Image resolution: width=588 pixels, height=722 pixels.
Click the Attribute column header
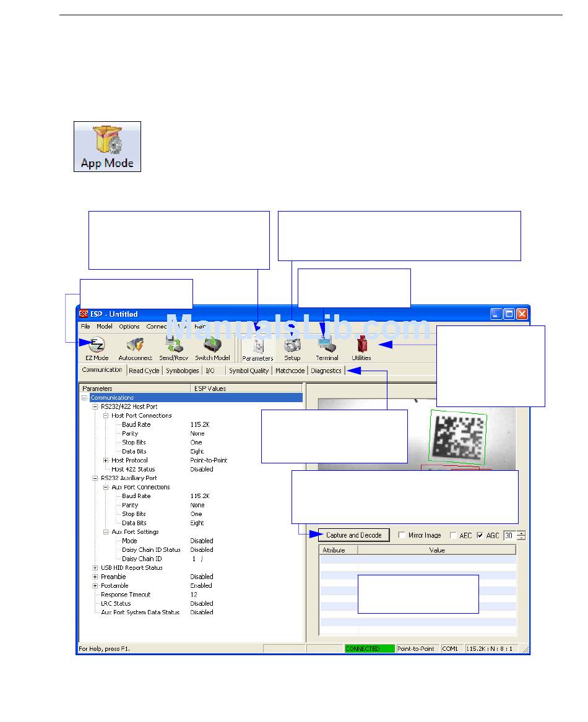pos(338,550)
